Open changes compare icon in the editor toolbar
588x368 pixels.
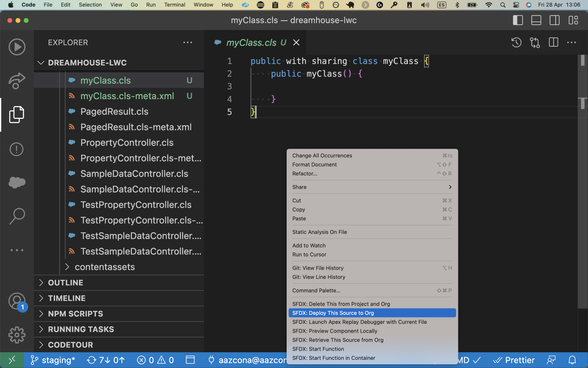535,43
